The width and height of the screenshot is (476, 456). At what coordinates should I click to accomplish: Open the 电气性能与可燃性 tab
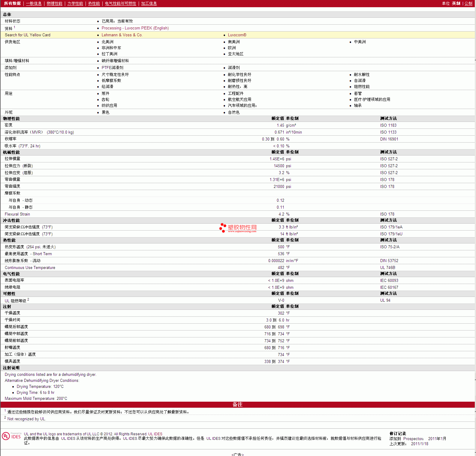[x=121, y=3]
